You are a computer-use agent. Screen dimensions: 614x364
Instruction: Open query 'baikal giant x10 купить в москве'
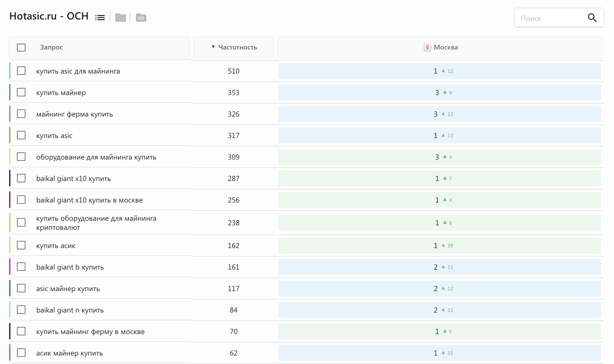(x=89, y=200)
